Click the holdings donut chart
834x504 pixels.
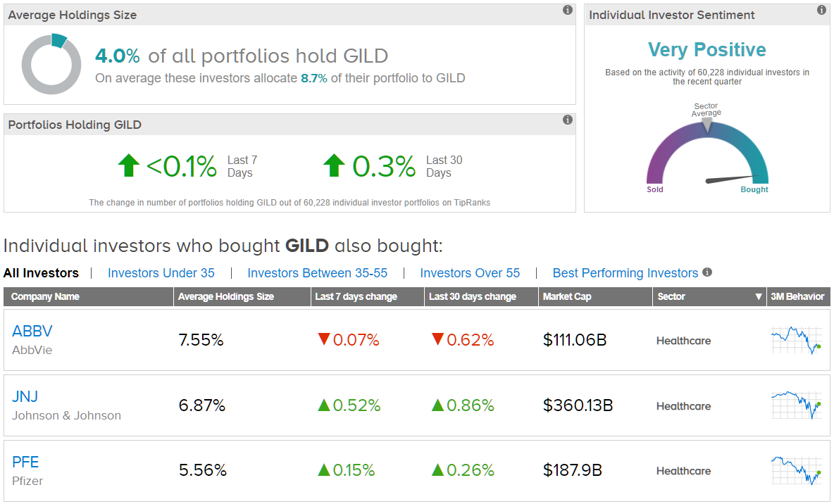pyautogui.click(x=51, y=64)
